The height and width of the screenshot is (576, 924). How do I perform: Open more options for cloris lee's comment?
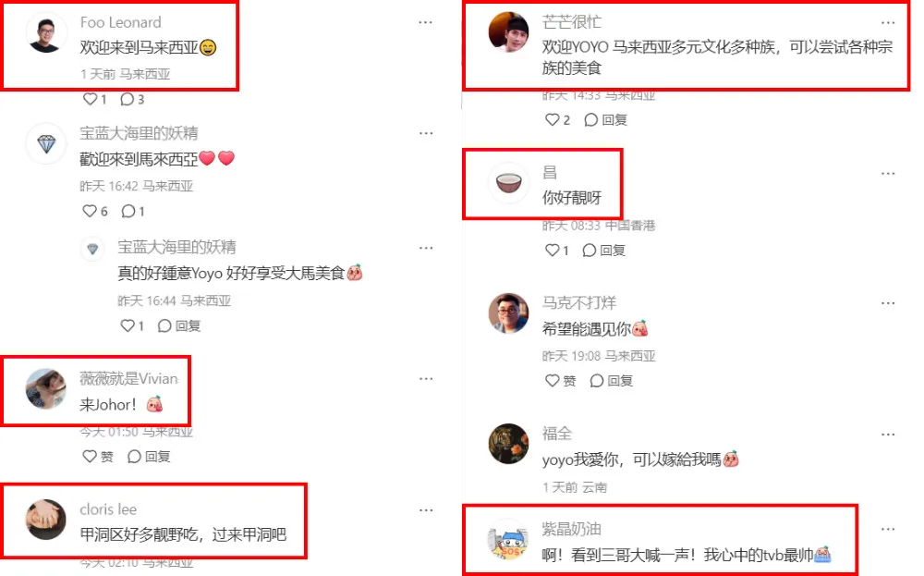tap(425, 510)
